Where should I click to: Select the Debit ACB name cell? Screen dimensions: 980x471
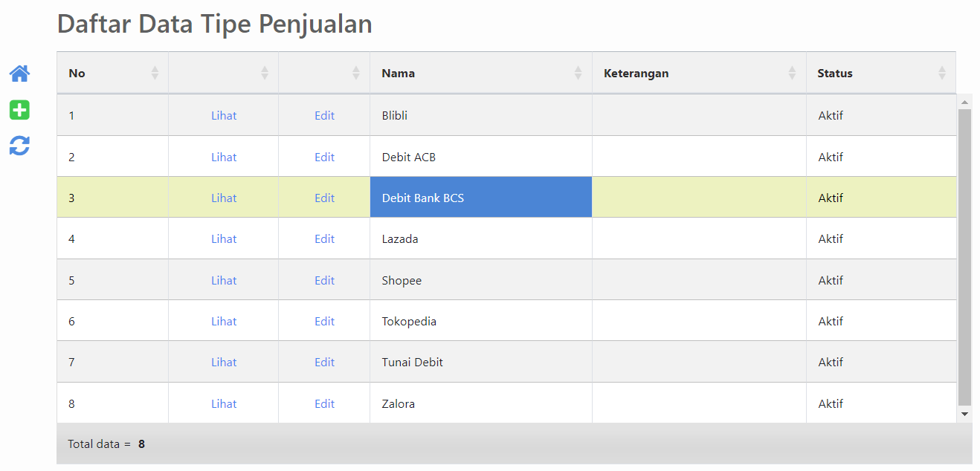click(x=481, y=157)
